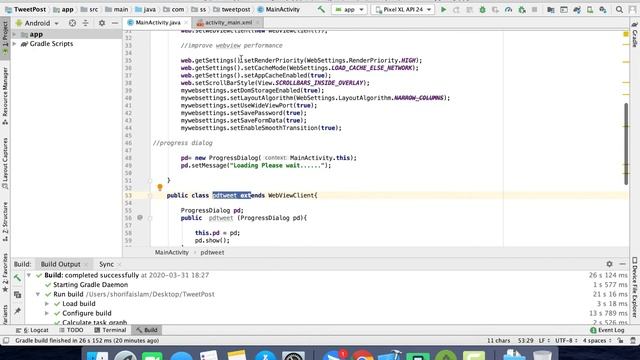Screen dimensions: 640x360
Task: Click the UTF-8 encoding in status bar
Action: (566, 340)
